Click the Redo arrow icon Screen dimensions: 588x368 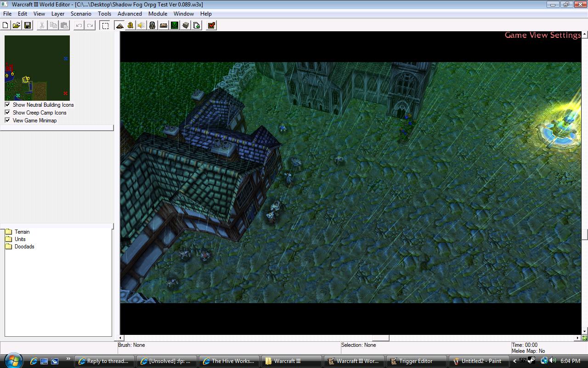(x=90, y=25)
